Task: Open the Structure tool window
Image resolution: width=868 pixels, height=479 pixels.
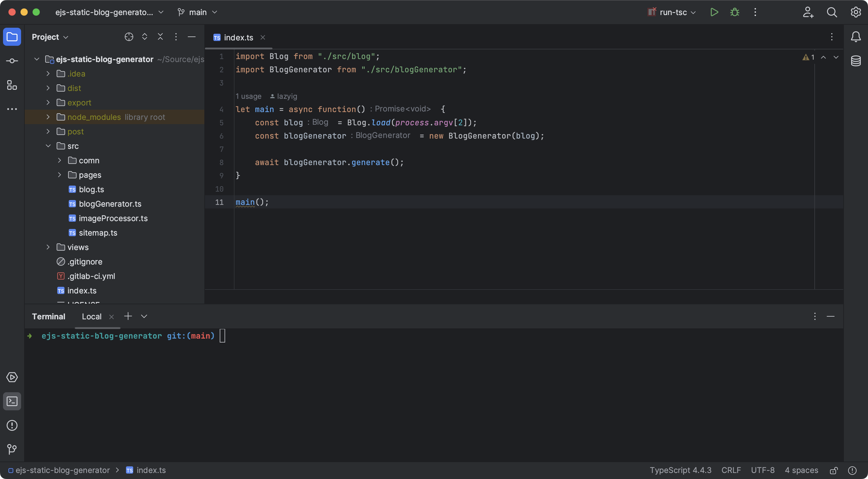Action: (x=12, y=85)
